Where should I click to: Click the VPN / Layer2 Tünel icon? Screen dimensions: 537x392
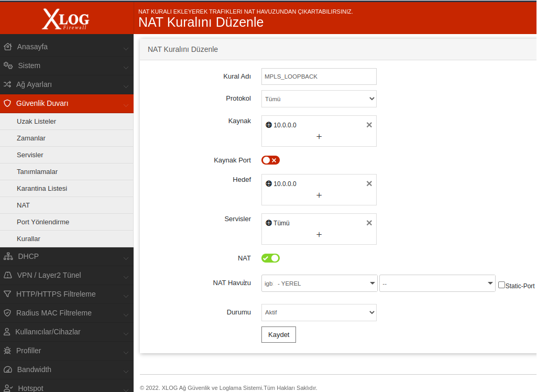click(x=7, y=275)
